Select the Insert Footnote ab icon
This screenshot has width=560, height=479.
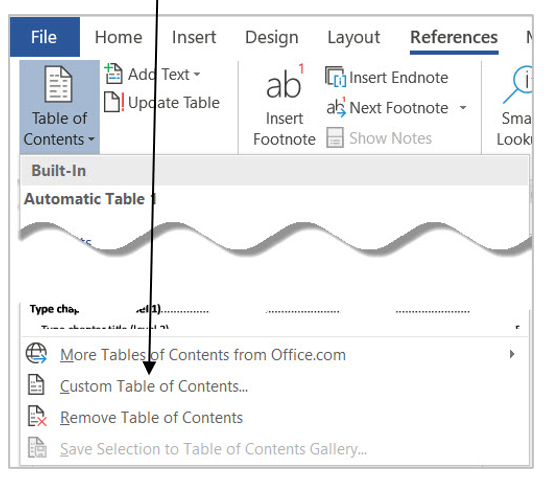(285, 83)
